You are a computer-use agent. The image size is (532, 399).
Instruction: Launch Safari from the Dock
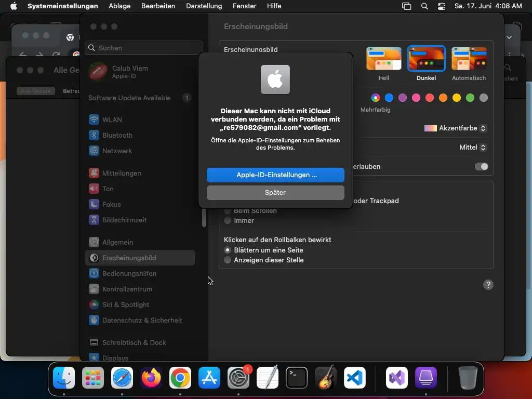(x=122, y=378)
